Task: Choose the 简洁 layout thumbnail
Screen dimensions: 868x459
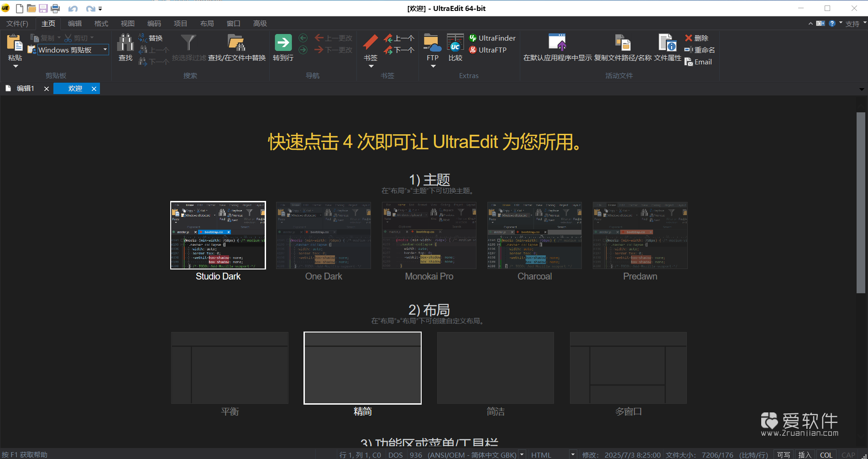Action: [495, 368]
